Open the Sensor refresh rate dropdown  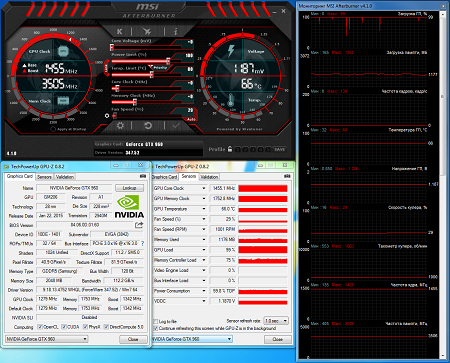276,321
